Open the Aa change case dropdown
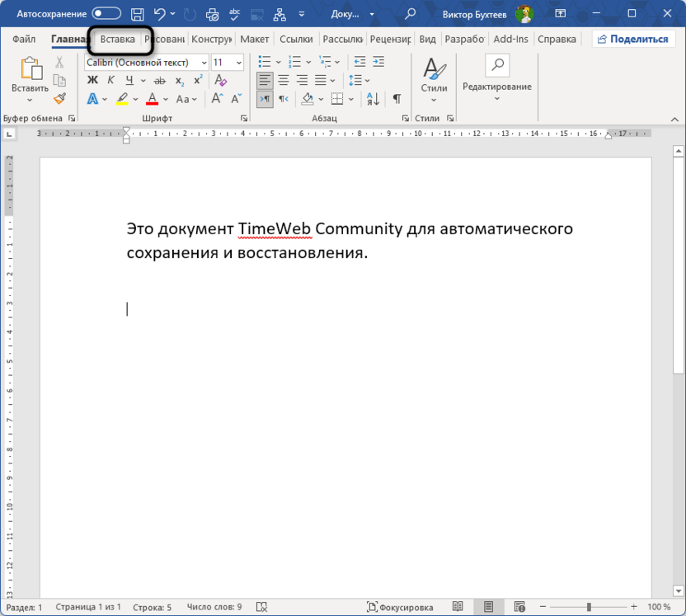 click(x=186, y=99)
